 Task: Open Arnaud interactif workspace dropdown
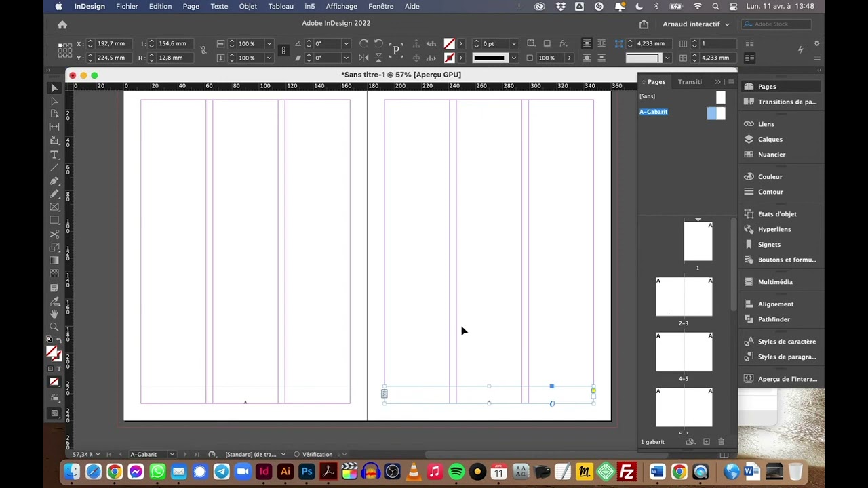point(696,24)
